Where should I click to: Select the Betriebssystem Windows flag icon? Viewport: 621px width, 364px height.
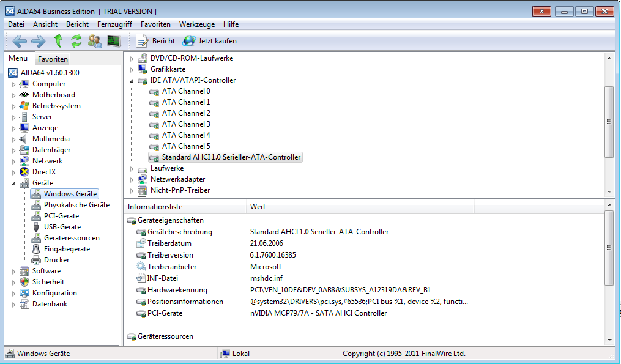click(x=24, y=106)
